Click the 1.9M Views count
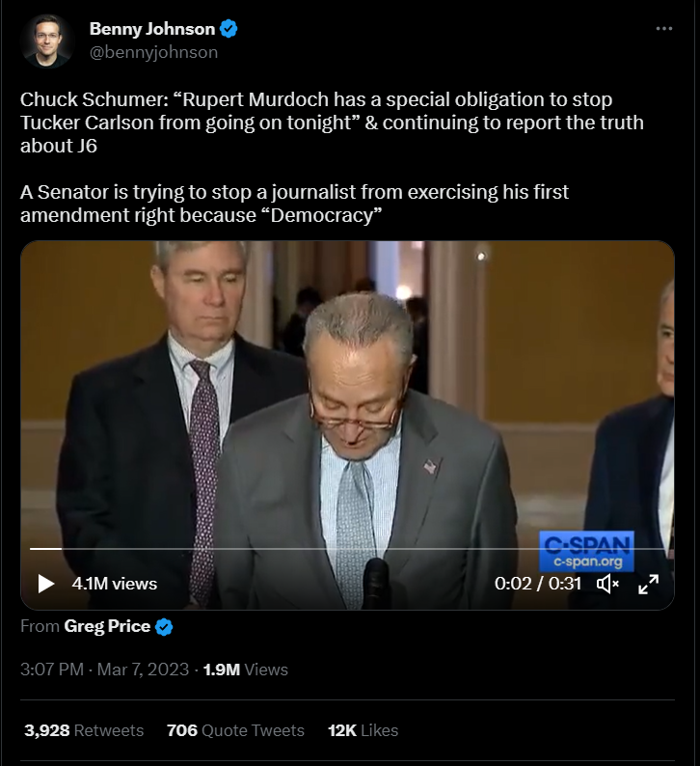700x766 pixels. (x=245, y=669)
